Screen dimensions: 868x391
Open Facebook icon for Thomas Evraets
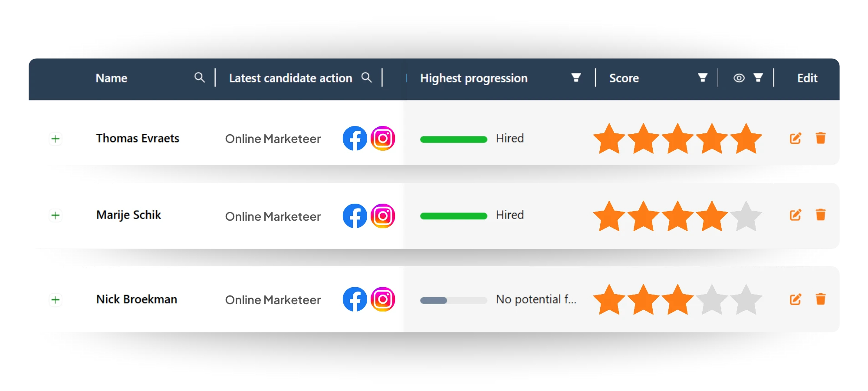pyautogui.click(x=355, y=139)
